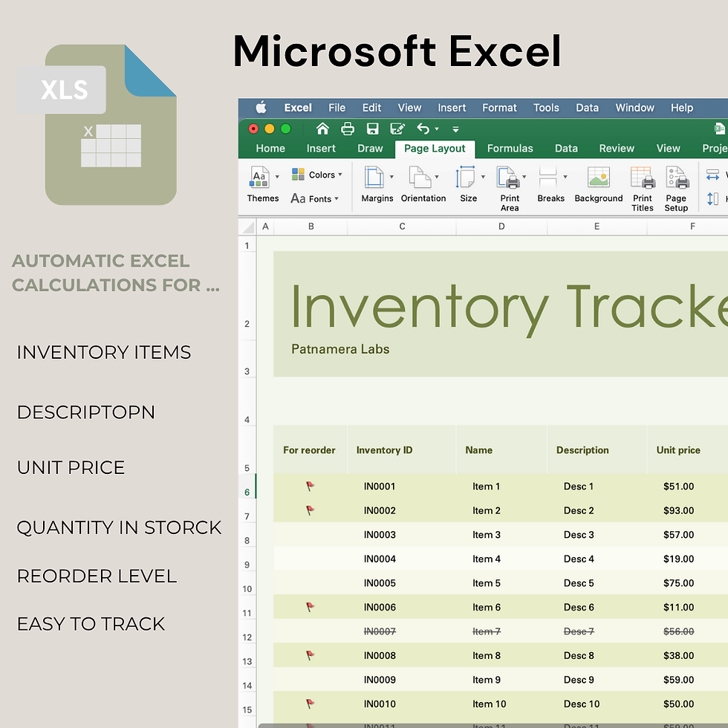Viewport: 728px width, 728px height.
Task: Click the Breaks icon
Action: pyautogui.click(x=548, y=177)
